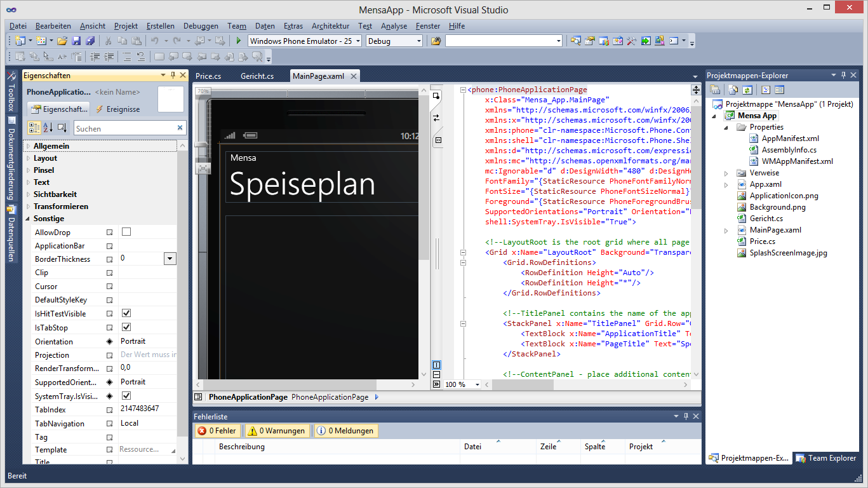Show all files in the Projektmappen-Explorer
Viewport: 868px width, 488px height.
click(x=733, y=90)
